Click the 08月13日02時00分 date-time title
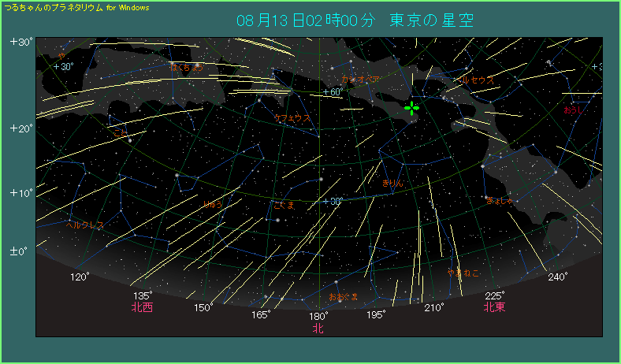Image resolution: width=621 pixels, height=364 pixels. [x=303, y=20]
